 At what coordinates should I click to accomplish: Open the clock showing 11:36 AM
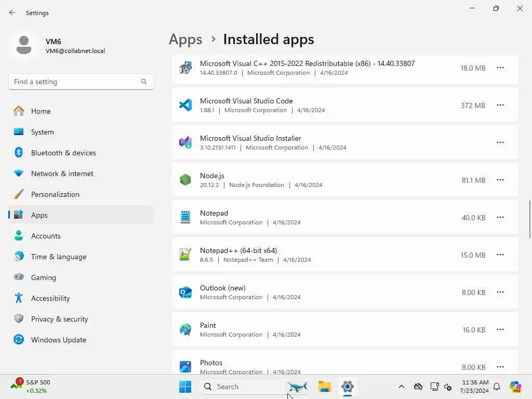pyautogui.click(x=475, y=387)
